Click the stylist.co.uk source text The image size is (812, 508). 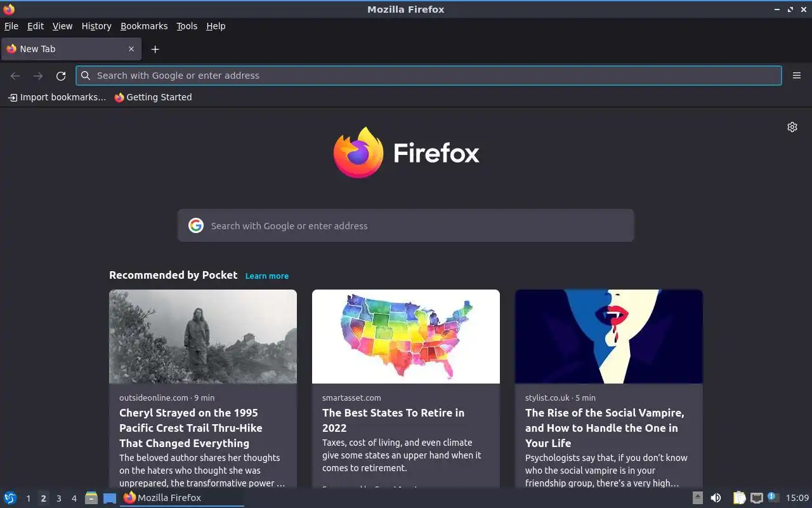(547, 398)
